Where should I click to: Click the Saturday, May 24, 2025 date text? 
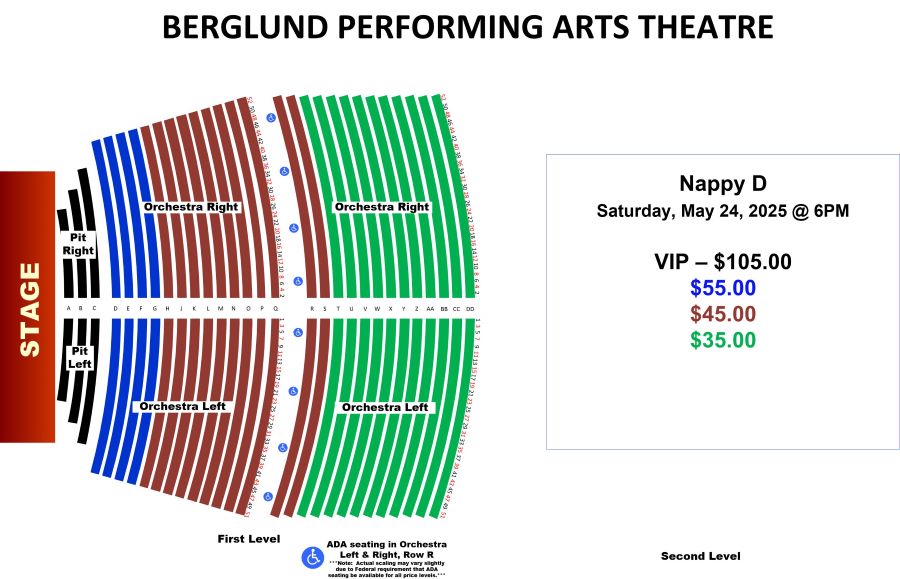pos(722,212)
